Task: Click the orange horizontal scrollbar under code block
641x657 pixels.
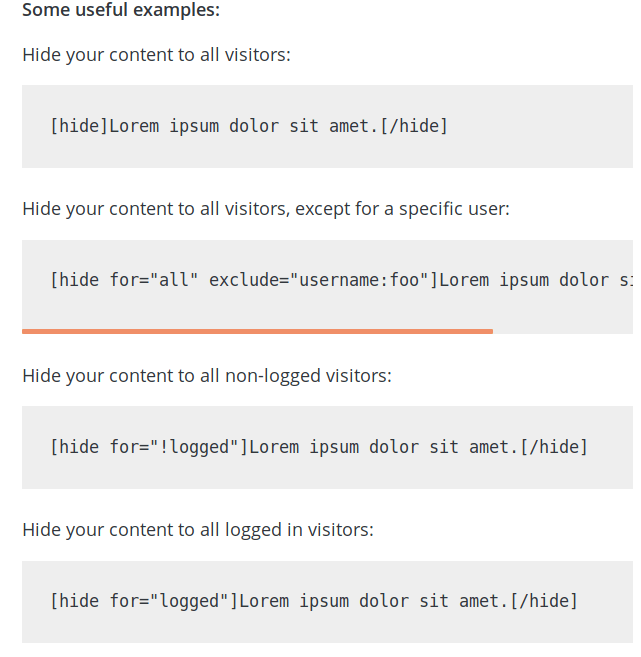Action: coord(257,331)
